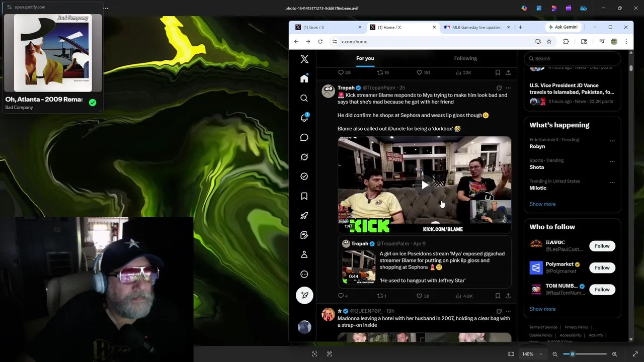
Task: Open more options on the QUEENP0P post
Action: click(x=508, y=311)
